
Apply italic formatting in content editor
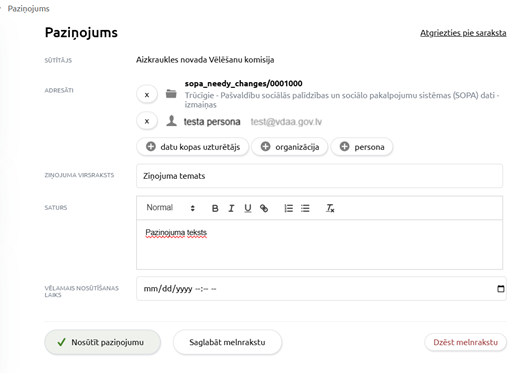231,208
